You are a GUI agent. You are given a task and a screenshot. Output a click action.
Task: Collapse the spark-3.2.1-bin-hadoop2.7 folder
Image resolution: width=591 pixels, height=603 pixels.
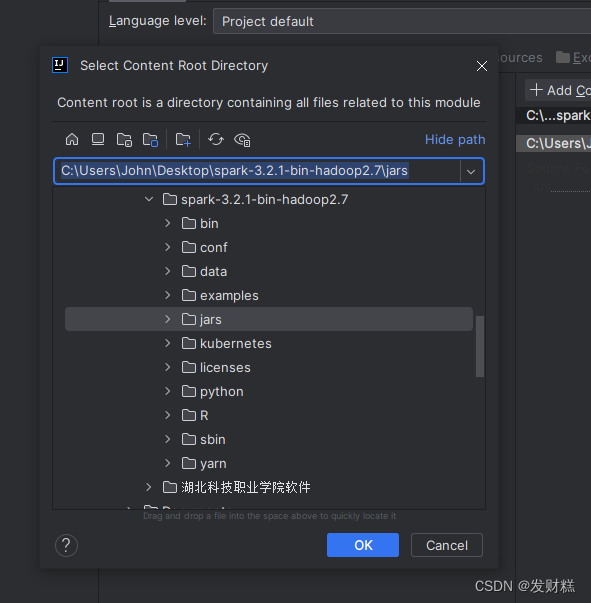149,199
